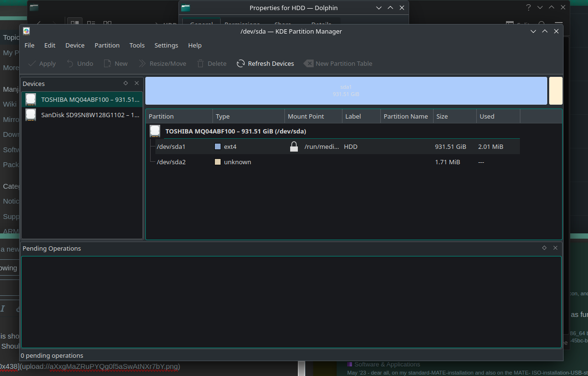This screenshot has width=588, height=376.
Task: Open the Edit menu
Action: 50,45
